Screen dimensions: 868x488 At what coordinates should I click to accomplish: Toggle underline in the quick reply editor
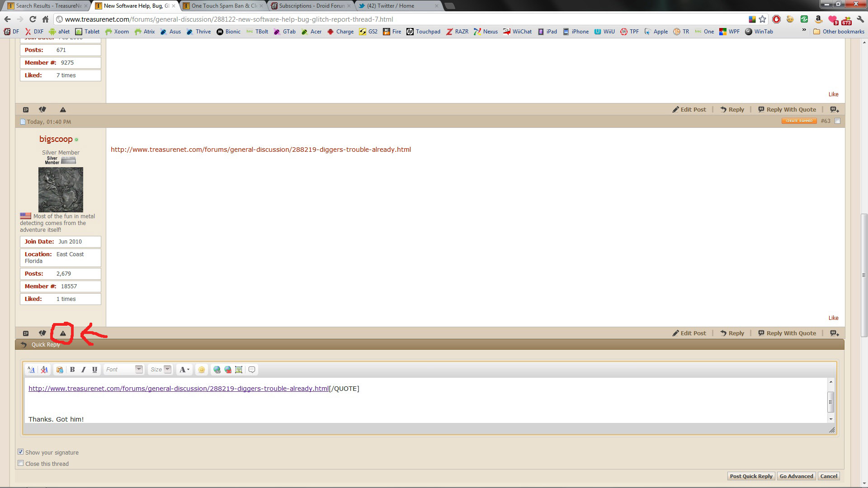click(x=94, y=370)
